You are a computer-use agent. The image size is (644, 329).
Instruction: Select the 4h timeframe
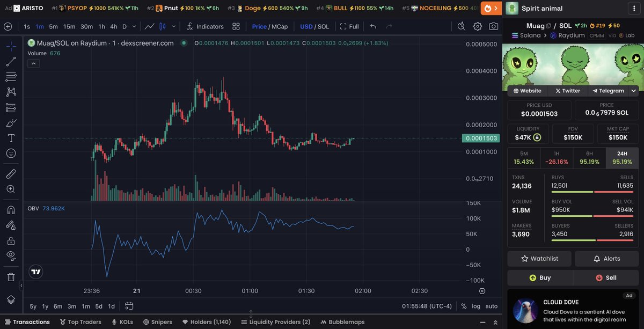113,26
